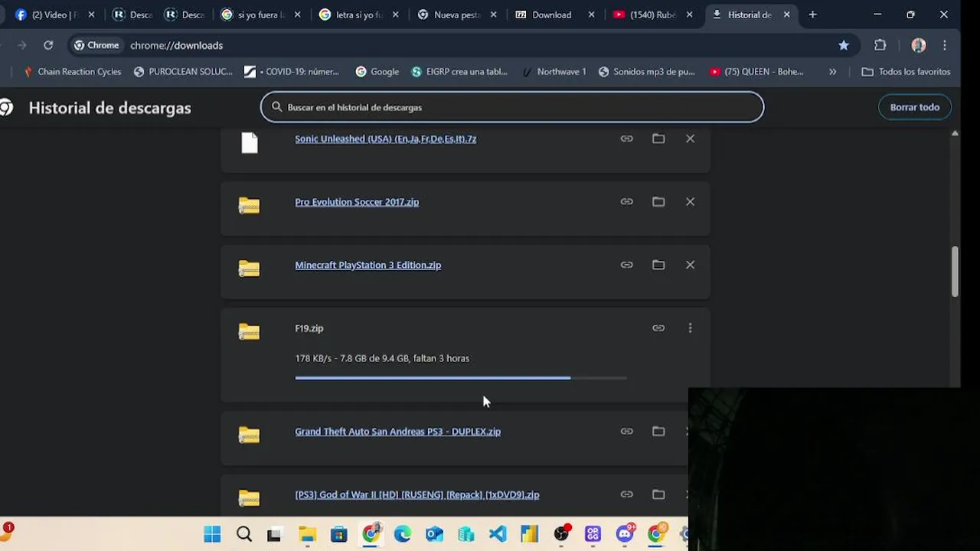The image size is (980, 551).
Task: Open Sonic Unleashed (USA) .7z file link
Action: (386, 139)
